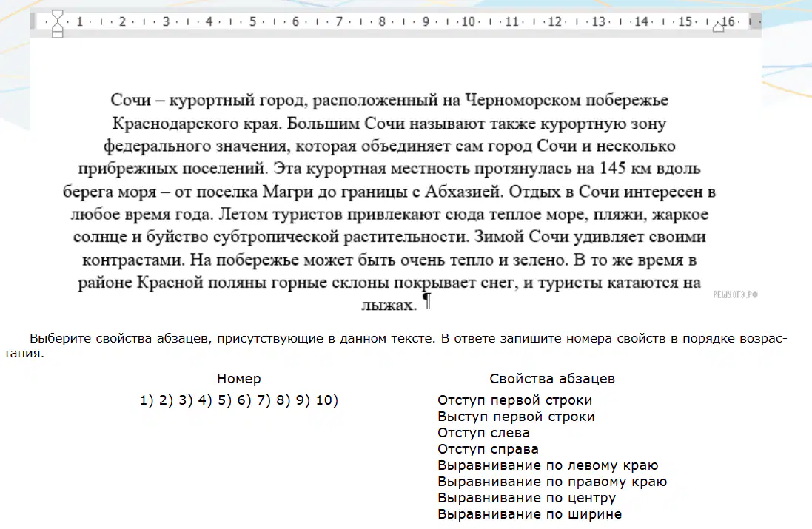Click 'Выравнивание по правому краю' property
This screenshot has width=812, height=529.
(552, 482)
